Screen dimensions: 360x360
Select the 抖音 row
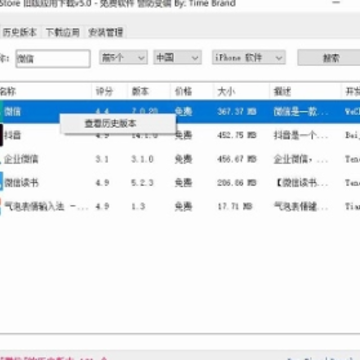pos(180,135)
